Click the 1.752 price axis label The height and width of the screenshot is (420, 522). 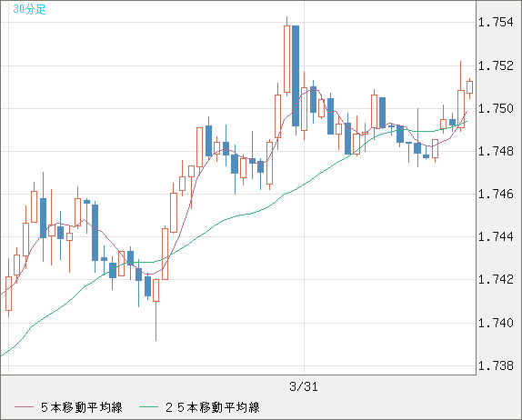point(496,65)
